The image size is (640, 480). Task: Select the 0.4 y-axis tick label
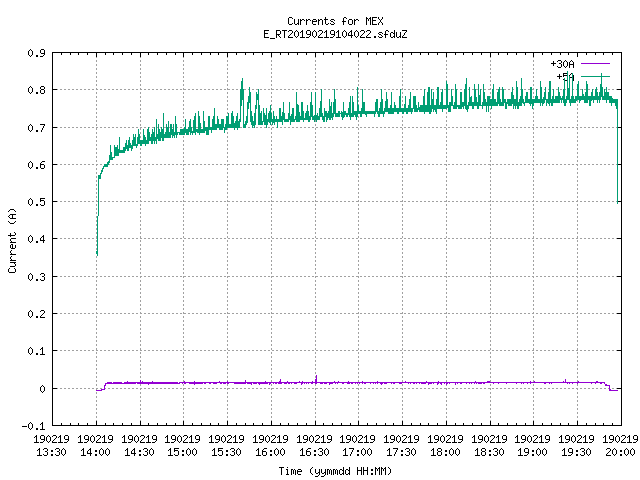(x=36, y=239)
